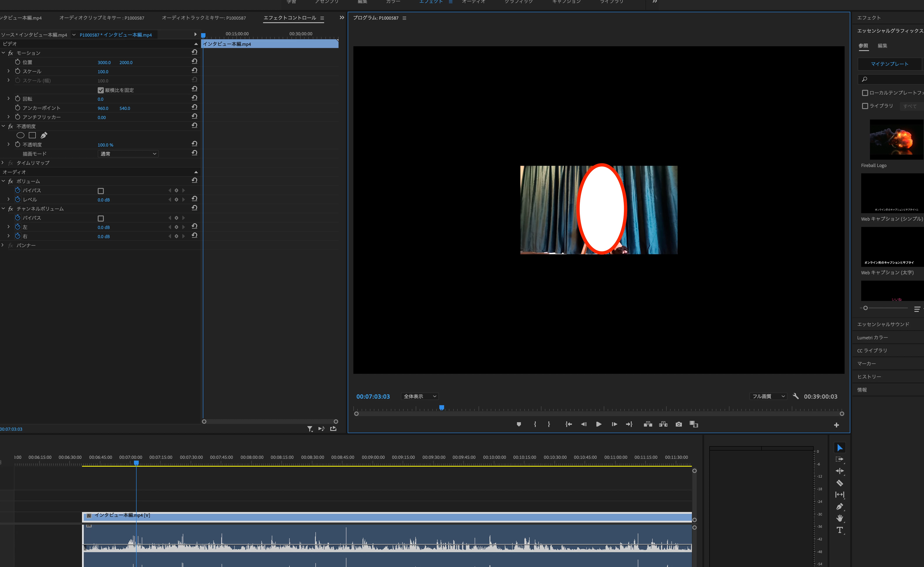Select the Type tool

pos(840,530)
